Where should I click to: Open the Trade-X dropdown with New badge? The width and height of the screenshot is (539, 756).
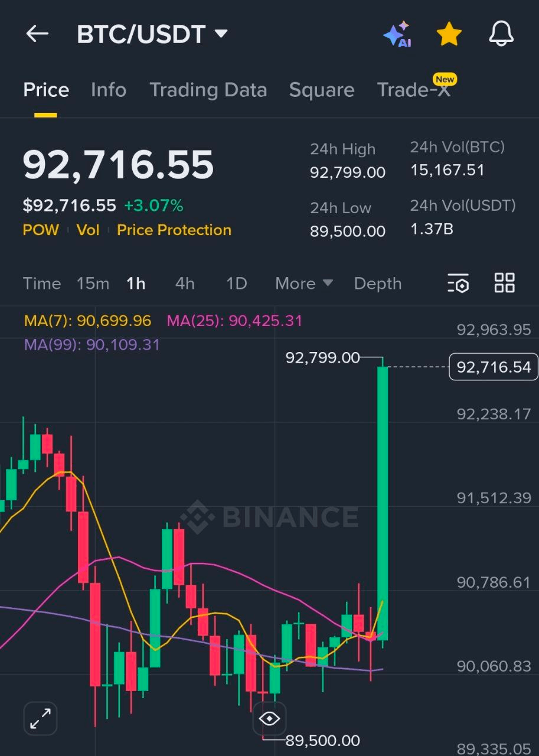[x=414, y=90]
